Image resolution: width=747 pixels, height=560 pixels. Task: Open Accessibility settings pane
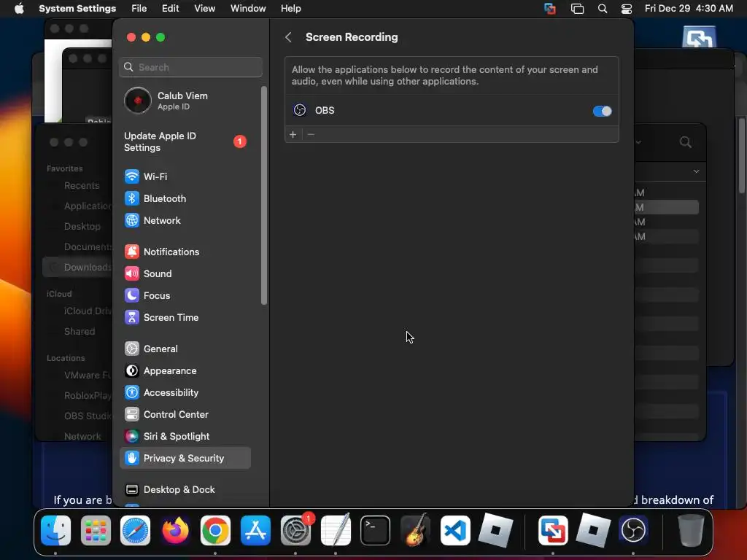click(x=186, y=393)
